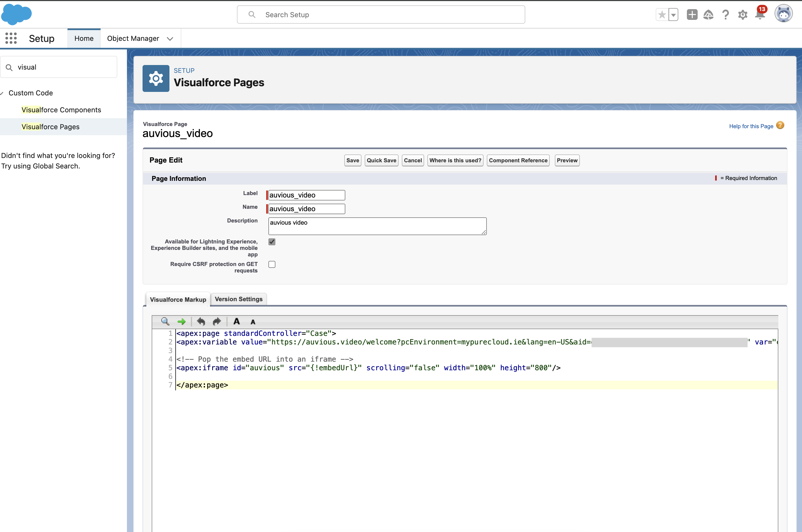The width and height of the screenshot is (802, 532).
Task: Click the redo arrow icon in markup editor
Action: pos(217,321)
